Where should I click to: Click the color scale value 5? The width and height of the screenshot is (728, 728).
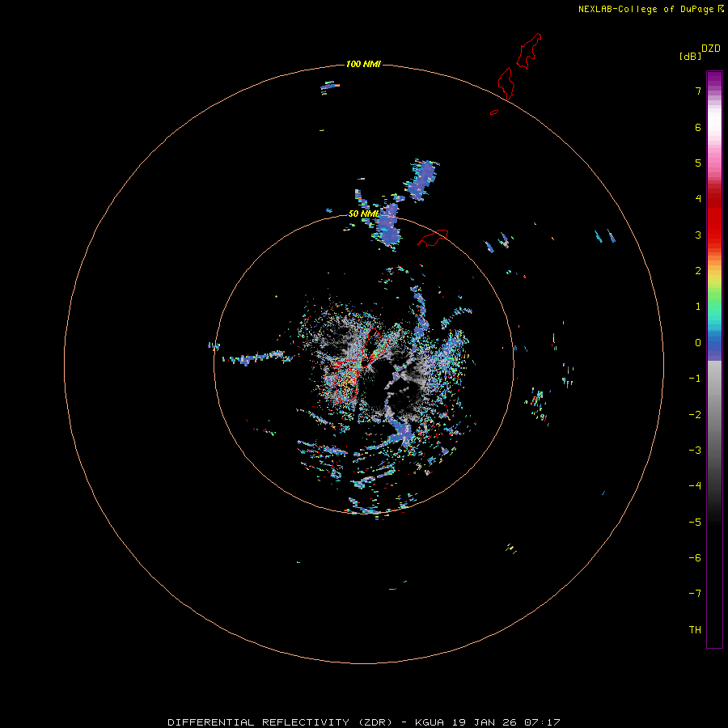point(698,163)
